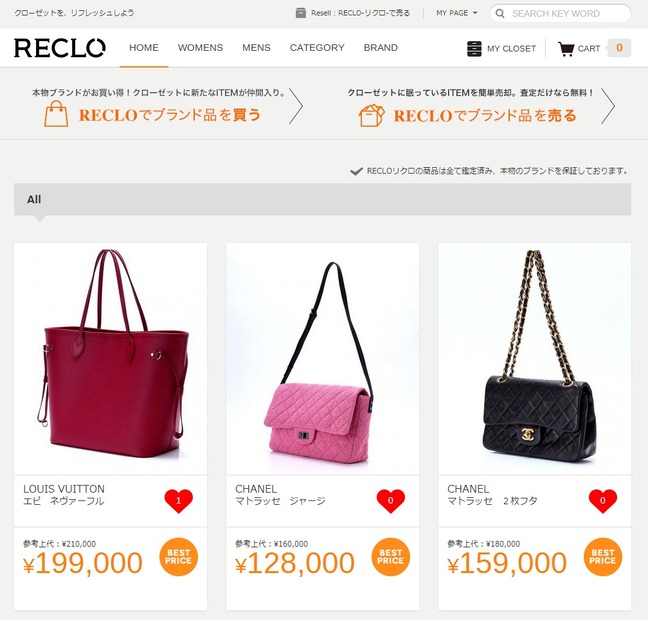Open the black Chanel bag thumbnail
Image resolution: width=648 pixels, height=620 pixels.
click(x=534, y=358)
